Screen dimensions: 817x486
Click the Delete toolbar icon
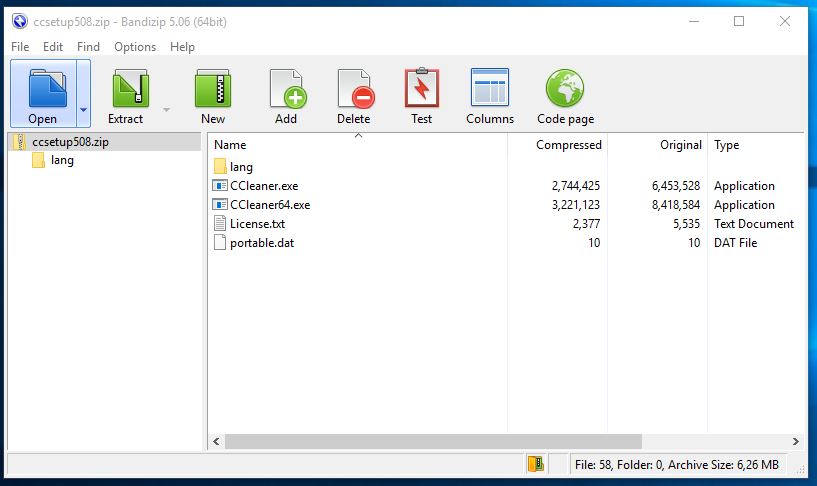point(355,89)
